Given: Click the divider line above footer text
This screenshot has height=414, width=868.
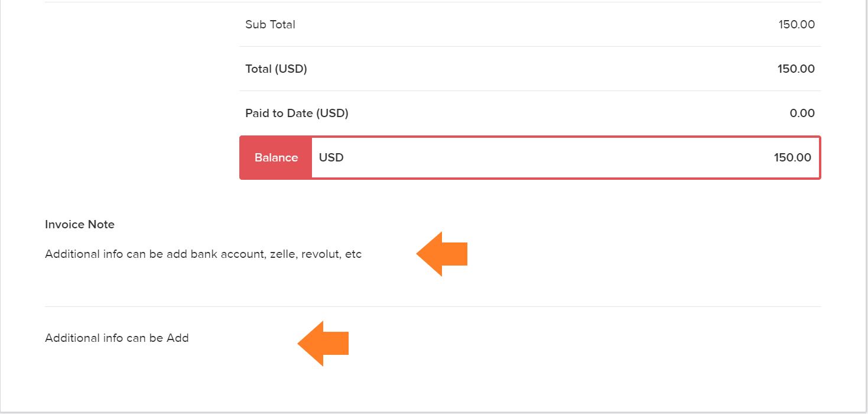Looking at the screenshot, I should [433, 306].
